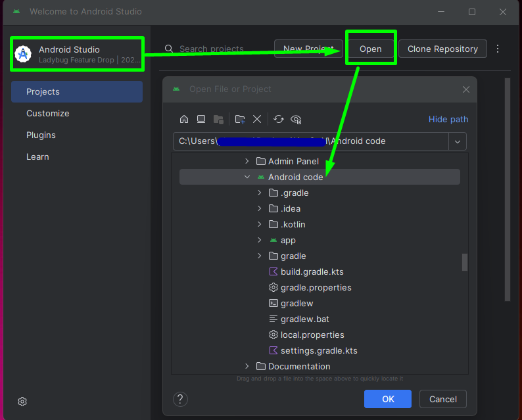Click the Hide path link
The height and width of the screenshot is (420, 522).
tap(448, 119)
